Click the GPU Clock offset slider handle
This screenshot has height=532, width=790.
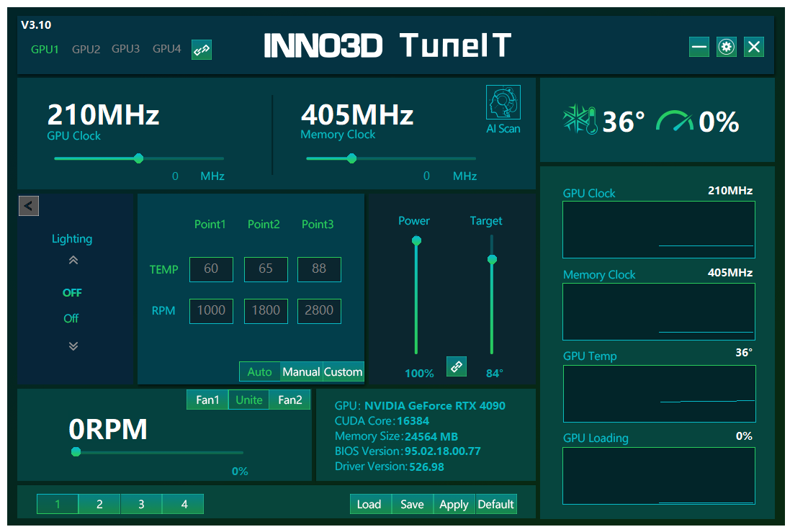point(138,158)
